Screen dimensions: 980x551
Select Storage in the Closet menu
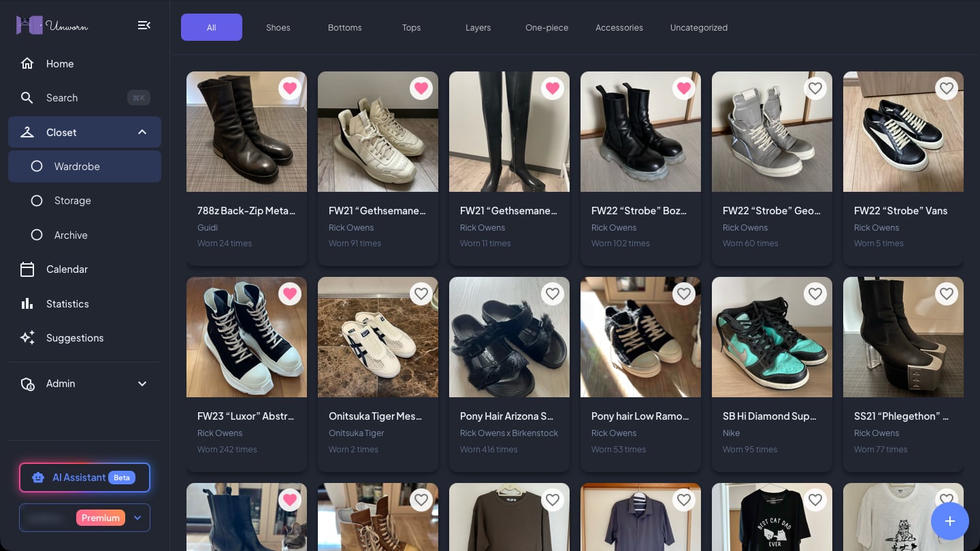click(x=84, y=201)
